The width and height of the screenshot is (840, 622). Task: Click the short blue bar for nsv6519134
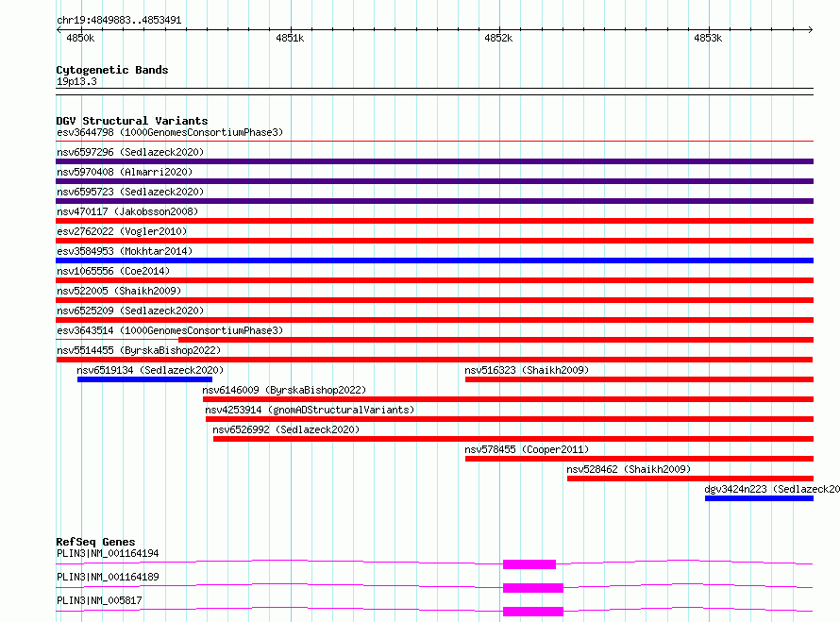[x=144, y=379]
